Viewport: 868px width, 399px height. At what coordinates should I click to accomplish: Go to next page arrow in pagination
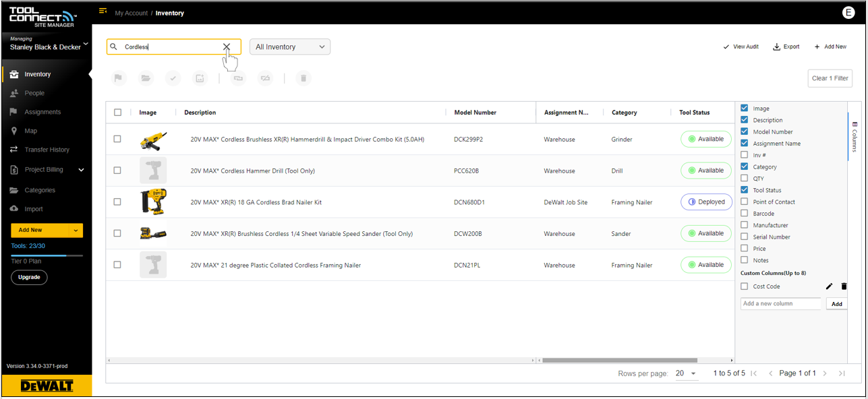[825, 373]
